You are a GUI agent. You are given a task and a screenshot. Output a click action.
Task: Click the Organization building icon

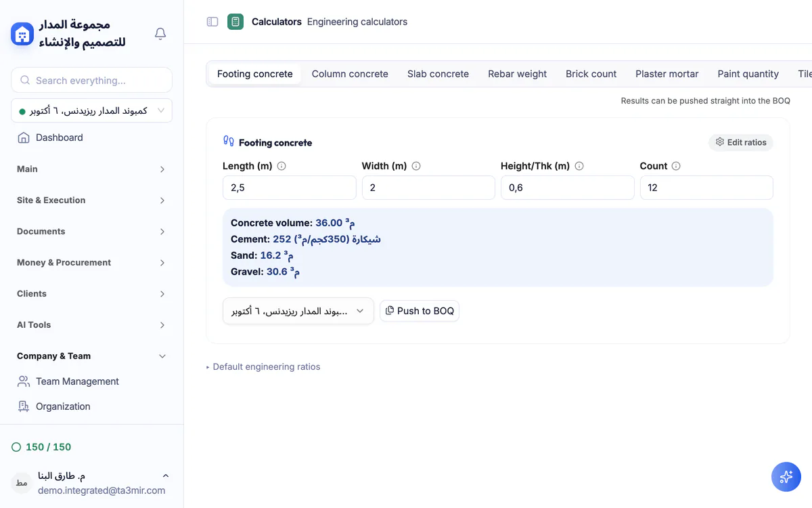(24, 406)
